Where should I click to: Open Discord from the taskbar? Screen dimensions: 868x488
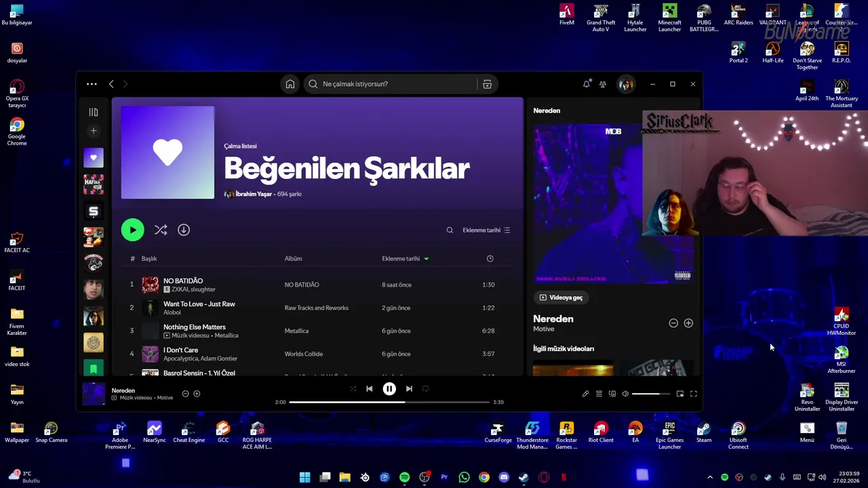(504, 477)
